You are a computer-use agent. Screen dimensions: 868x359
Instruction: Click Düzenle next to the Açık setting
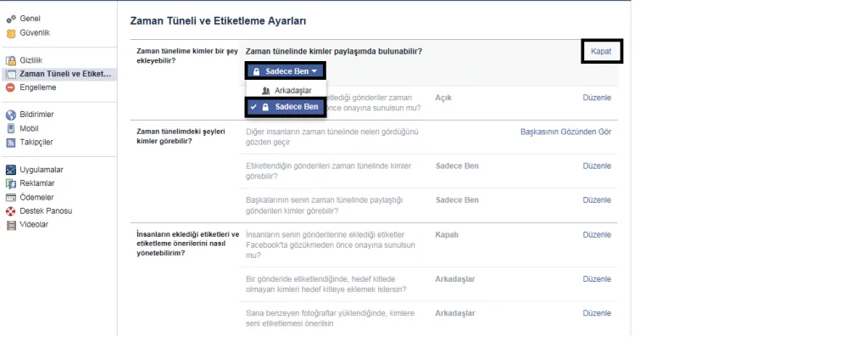597,98
